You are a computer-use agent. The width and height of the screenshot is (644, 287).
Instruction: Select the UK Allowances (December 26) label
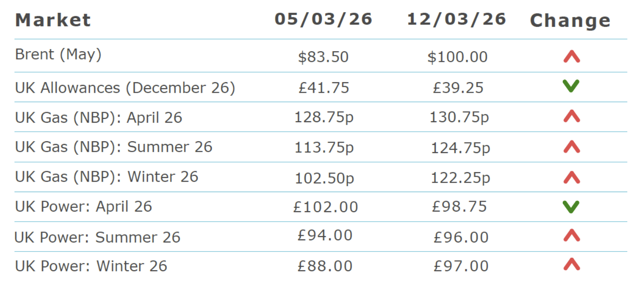[125, 88]
